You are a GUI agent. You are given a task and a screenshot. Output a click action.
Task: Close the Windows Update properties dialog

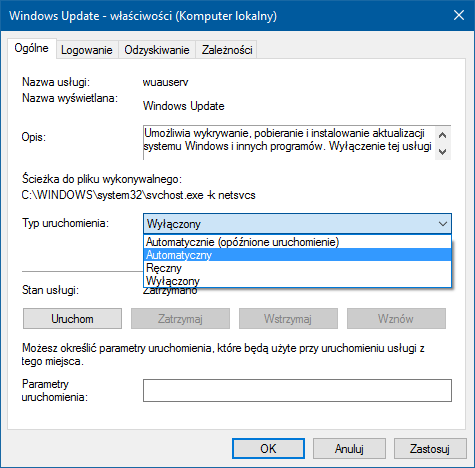tap(459, 15)
